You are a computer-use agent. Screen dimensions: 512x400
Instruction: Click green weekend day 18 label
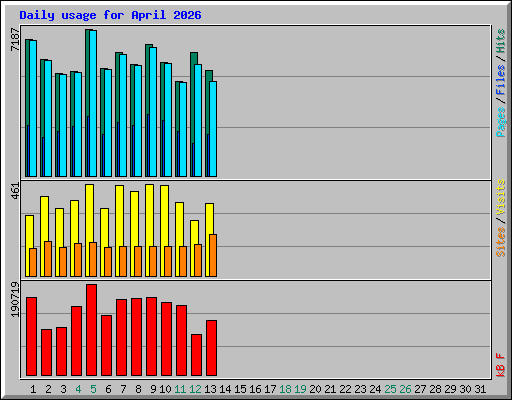(285, 389)
